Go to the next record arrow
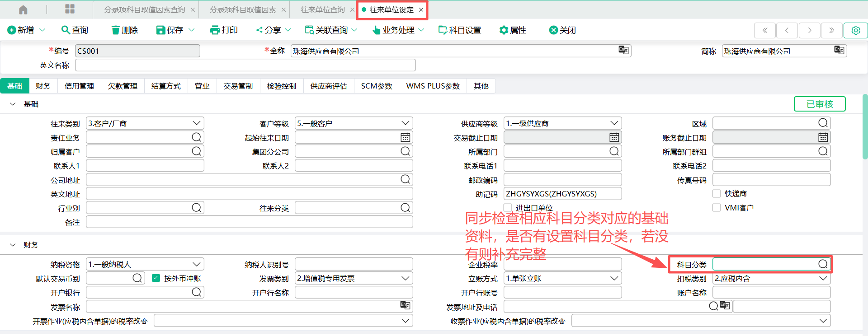 click(809, 30)
